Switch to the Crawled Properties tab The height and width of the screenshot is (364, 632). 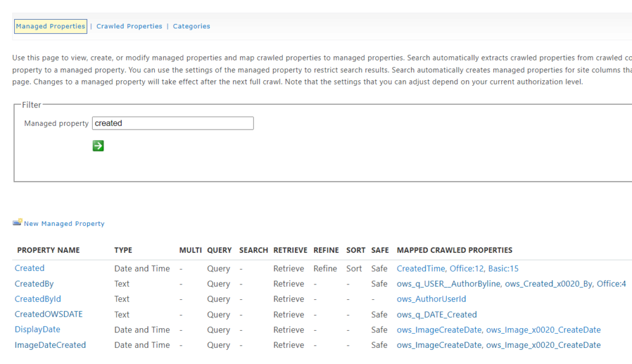129,26
